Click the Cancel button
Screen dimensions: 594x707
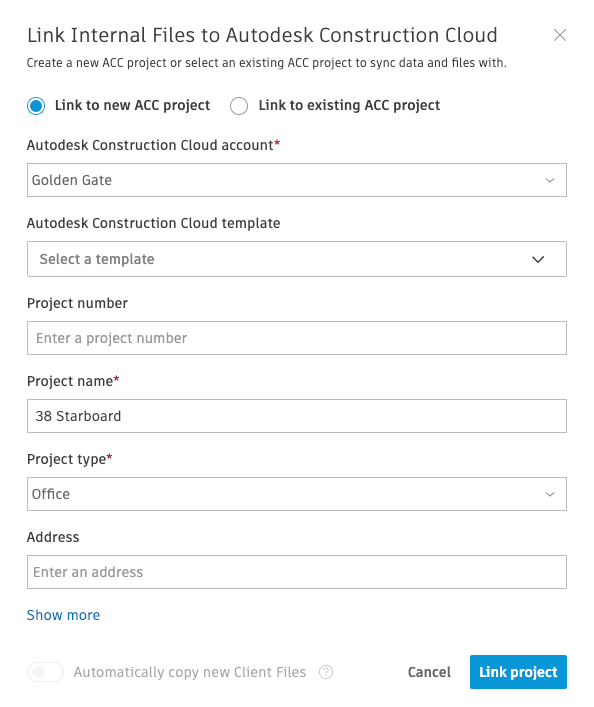pos(429,672)
